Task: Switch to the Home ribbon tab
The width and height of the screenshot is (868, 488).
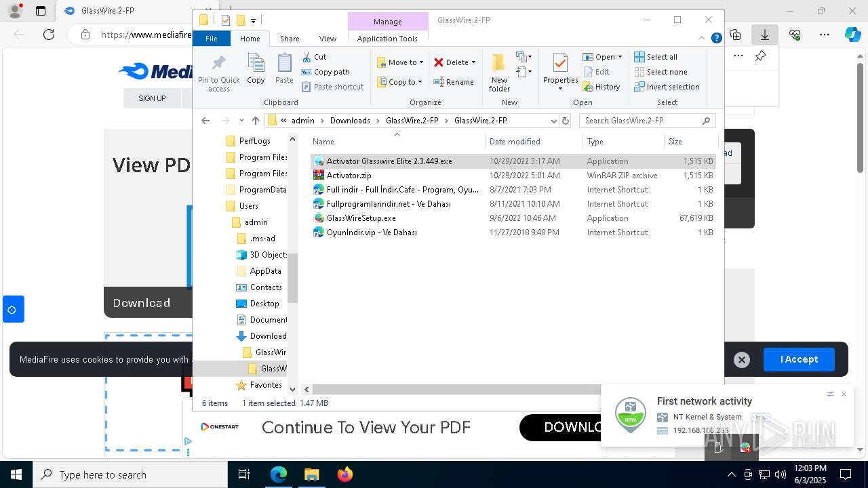Action: click(x=250, y=39)
